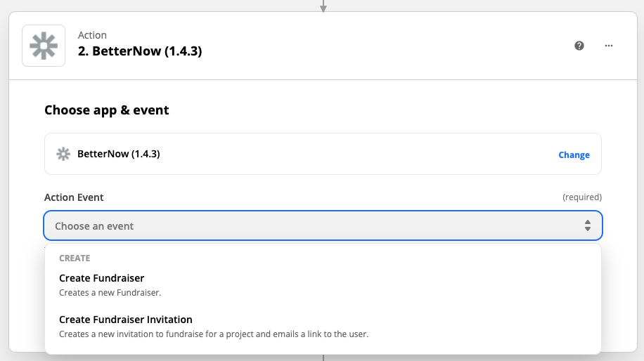
Task: Open the three-dot more options menu
Action: point(609,46)
